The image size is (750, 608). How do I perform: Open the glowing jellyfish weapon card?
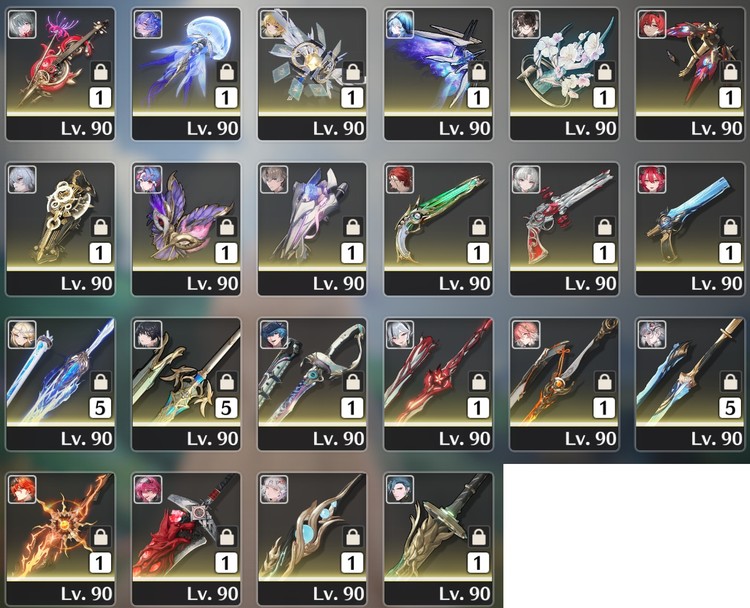coord(186,74)
